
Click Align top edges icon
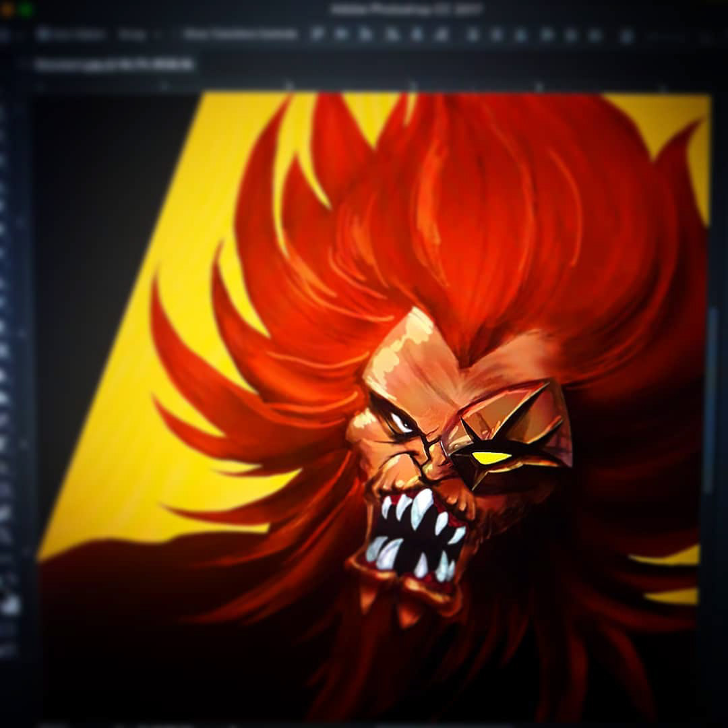317,34
